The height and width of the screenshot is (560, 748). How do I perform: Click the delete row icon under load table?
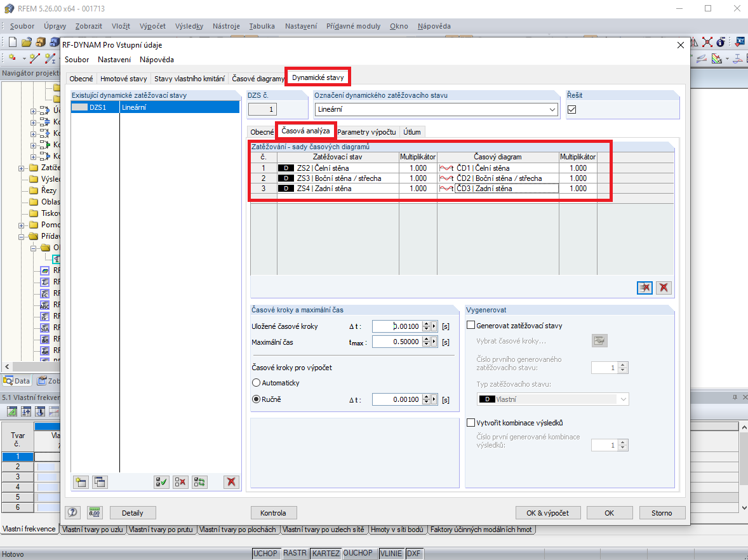(645, 288)
